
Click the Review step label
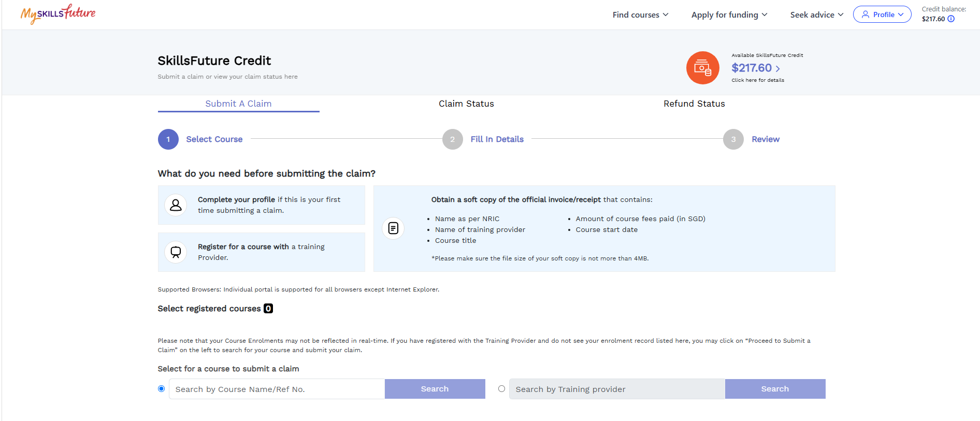pyautogui.click(x=766, y=139)
